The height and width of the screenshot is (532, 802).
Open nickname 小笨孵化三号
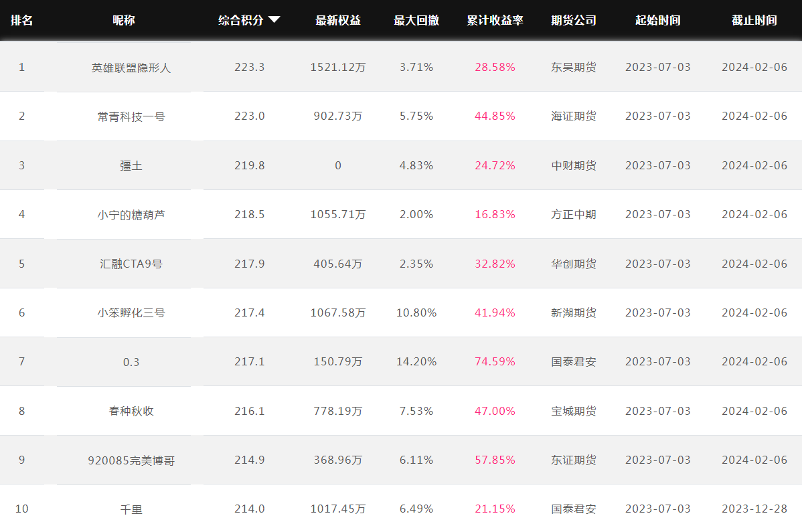pyautogui.click(x=131, y=313)
